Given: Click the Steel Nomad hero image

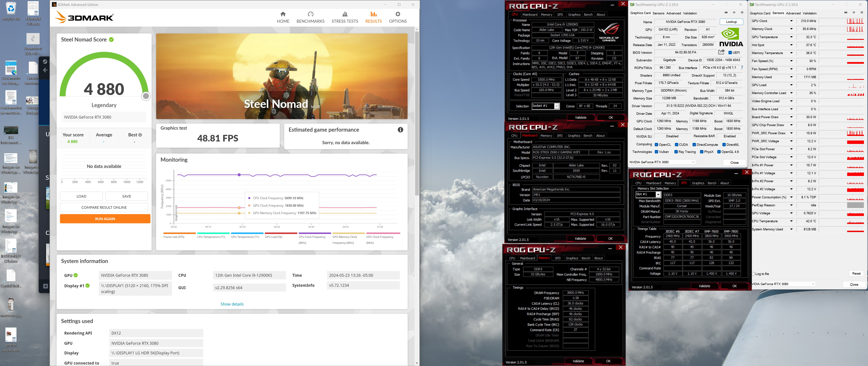Looking at the screenshot, I should point(281,76).
